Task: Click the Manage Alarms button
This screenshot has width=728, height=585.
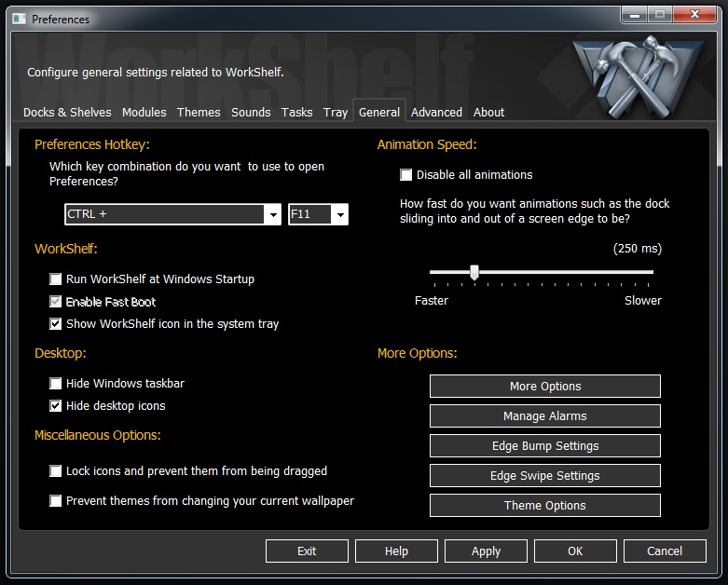Action: click(545, 415)
